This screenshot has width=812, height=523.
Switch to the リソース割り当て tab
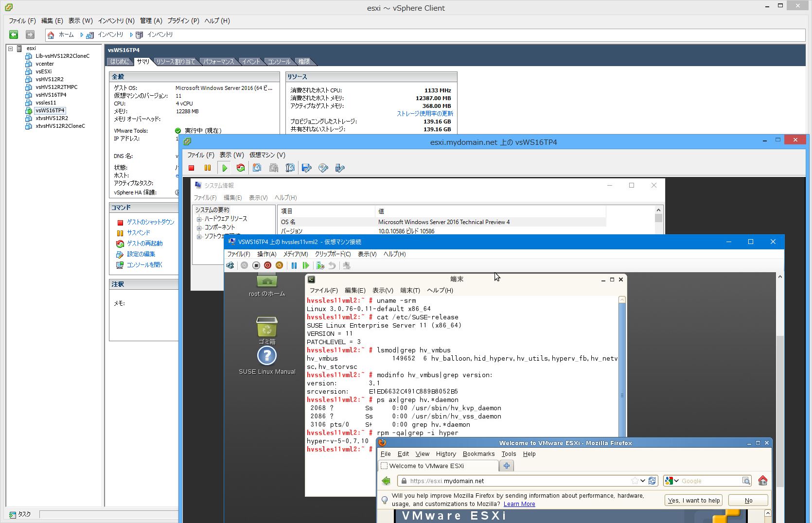click(x=176, y=62)
